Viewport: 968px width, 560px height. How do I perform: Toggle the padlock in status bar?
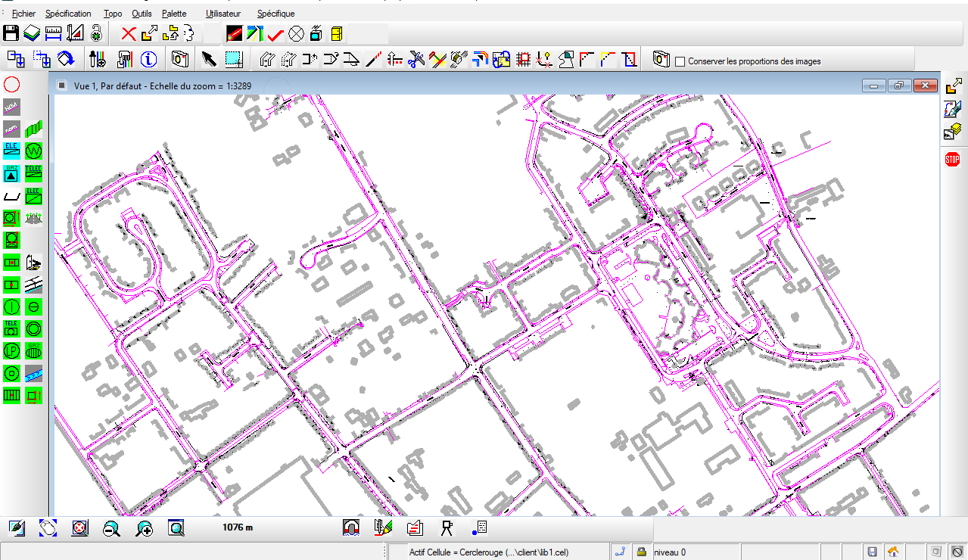(x=641, y=552)
